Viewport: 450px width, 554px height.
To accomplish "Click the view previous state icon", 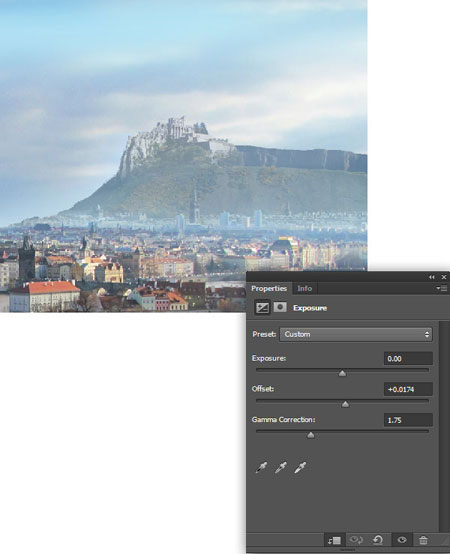I will [356, 540].
